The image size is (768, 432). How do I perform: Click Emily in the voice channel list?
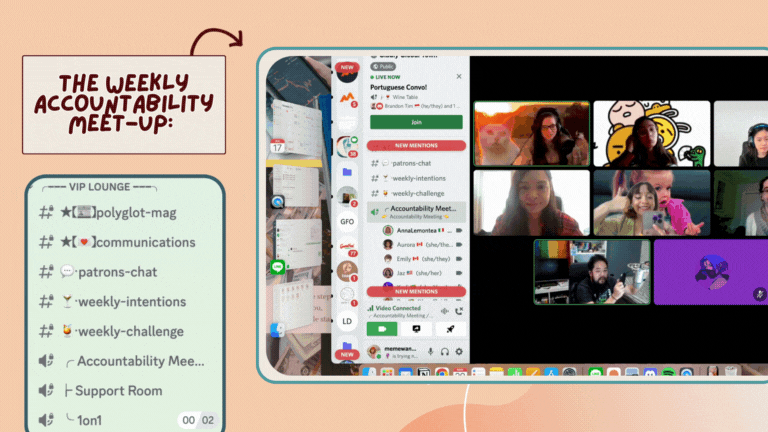point(422,259)
